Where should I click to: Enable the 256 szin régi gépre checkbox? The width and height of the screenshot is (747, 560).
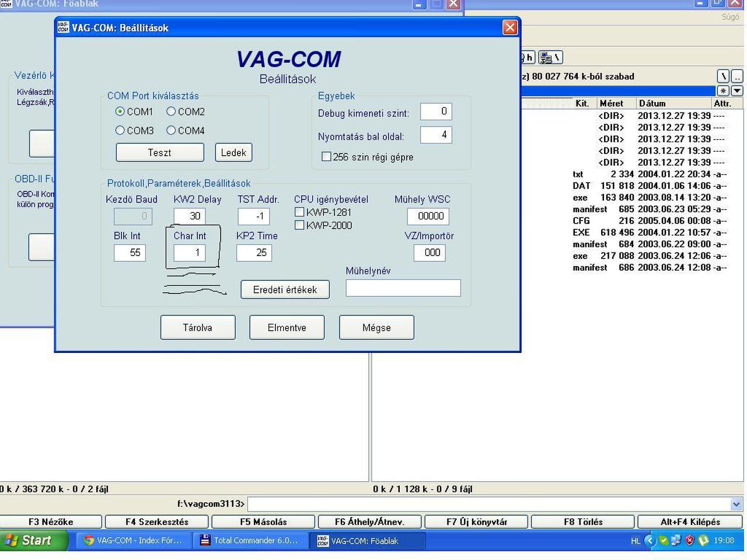point(326,156)
